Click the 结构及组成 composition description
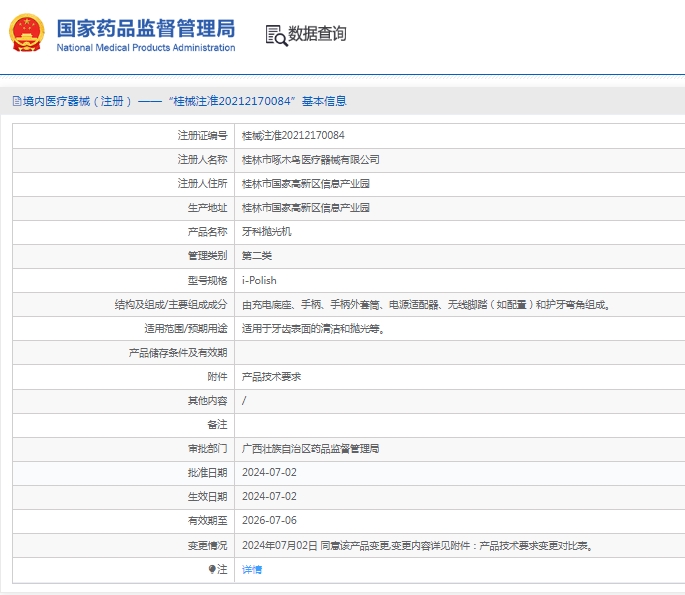This screenshot has width=685, height=595. [426, 304]
